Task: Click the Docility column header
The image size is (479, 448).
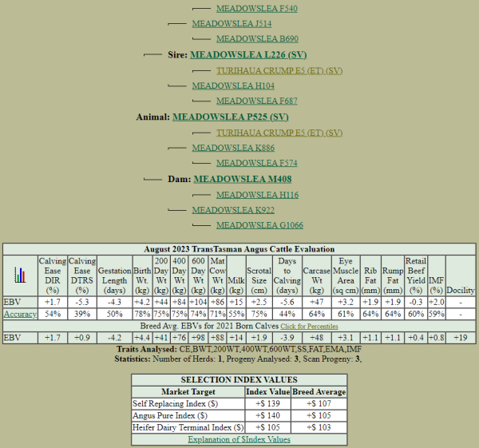Action: coord(461,276)
